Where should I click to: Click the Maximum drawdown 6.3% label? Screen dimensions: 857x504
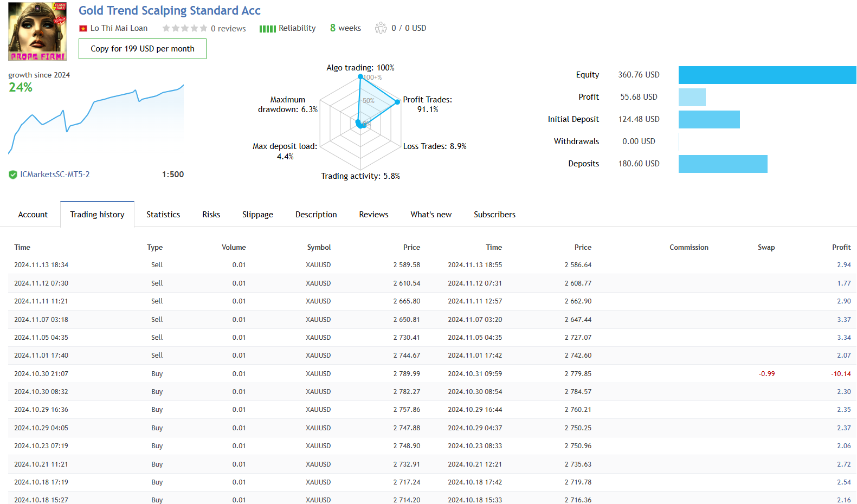(288, 105)
